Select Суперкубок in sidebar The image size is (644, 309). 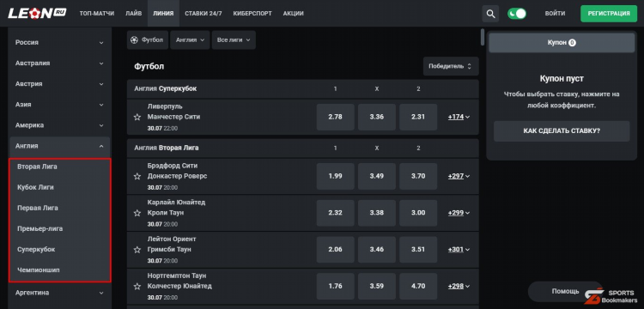[59, 250]
